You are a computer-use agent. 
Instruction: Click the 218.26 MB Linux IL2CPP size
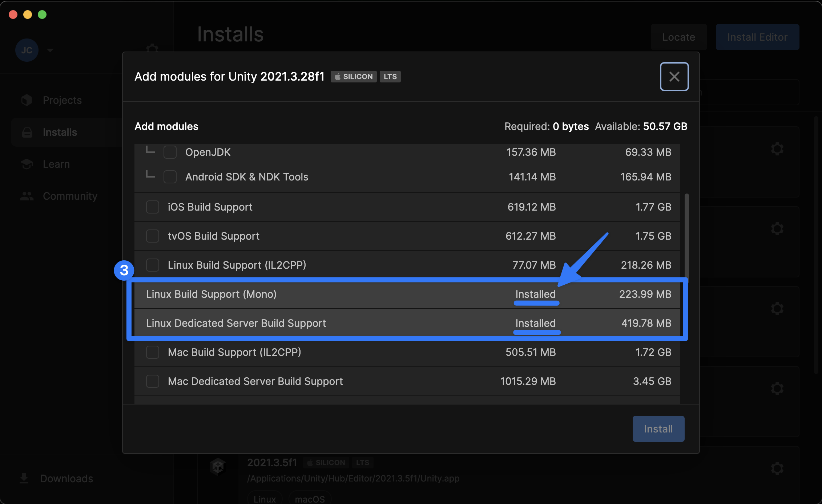[x=646, y=265]
